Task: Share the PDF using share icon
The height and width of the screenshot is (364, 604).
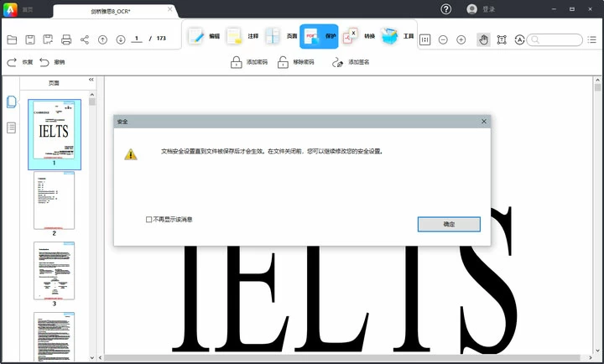Action: coord(85,39)
